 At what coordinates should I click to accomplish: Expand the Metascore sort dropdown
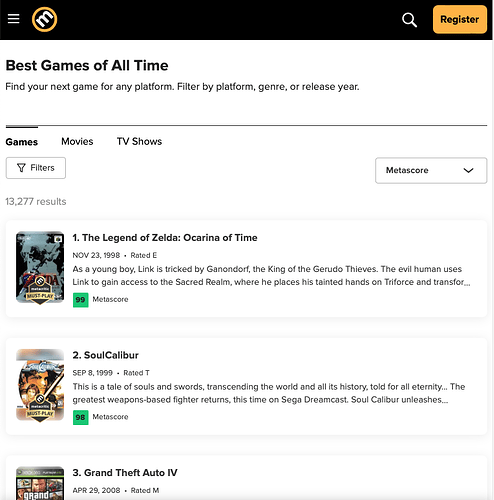tap(431, 170)
